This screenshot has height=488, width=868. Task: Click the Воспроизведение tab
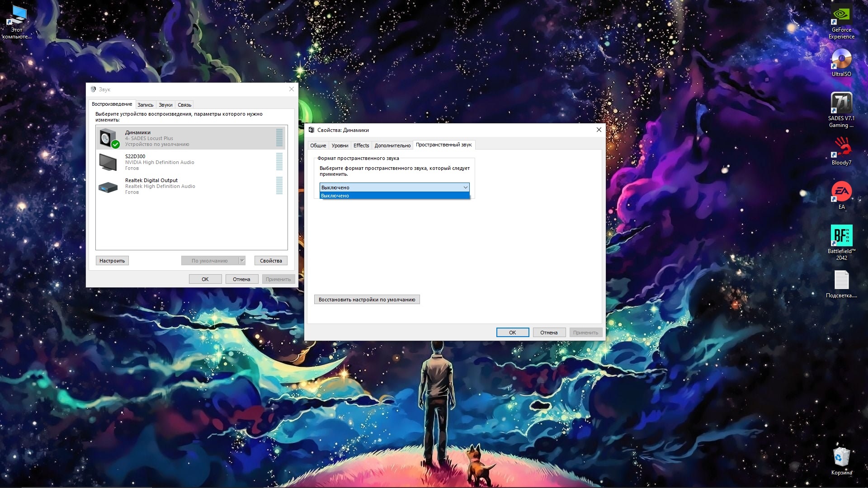pos(112,103)
